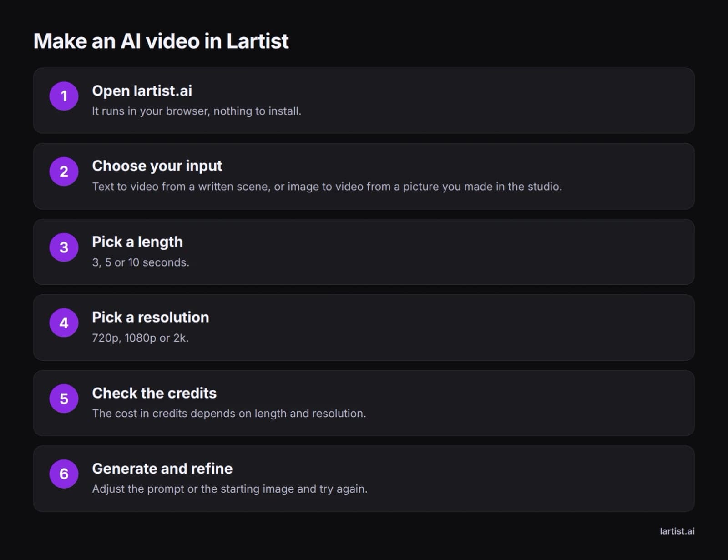The width and height of the screenshot is (728, 560).
Task: Click the purple number 3 badge
Action: pos(64,247)
